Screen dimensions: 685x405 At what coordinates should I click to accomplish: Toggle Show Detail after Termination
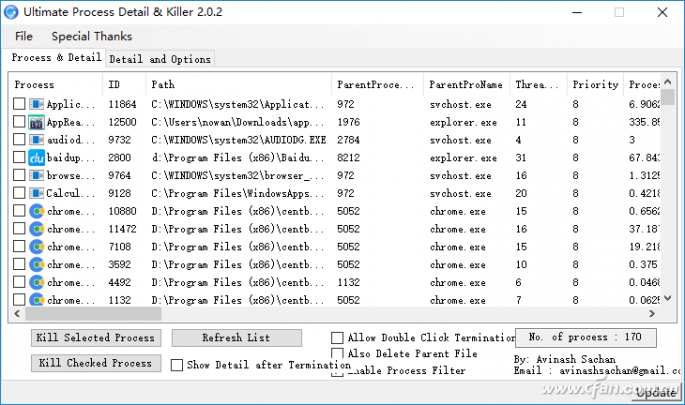pyautogui.click(x=177, y=365)
